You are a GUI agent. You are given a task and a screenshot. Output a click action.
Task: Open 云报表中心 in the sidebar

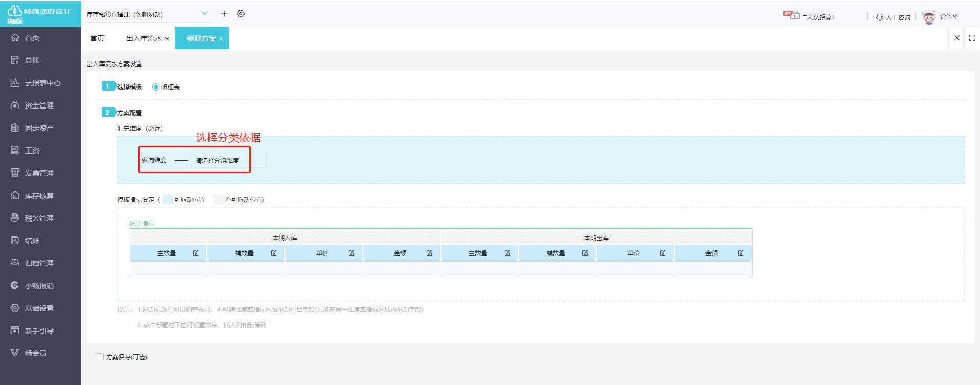coord(43,83)
